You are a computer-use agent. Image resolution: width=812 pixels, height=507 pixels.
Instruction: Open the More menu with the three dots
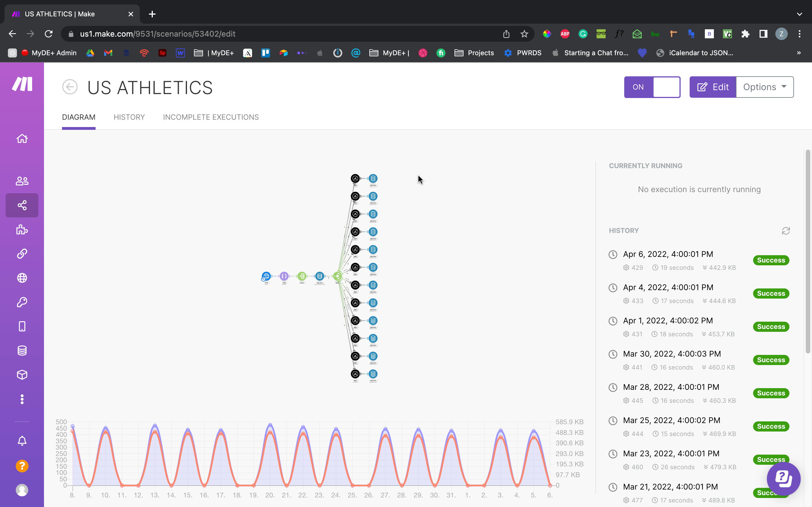click(x=22, y=399)
